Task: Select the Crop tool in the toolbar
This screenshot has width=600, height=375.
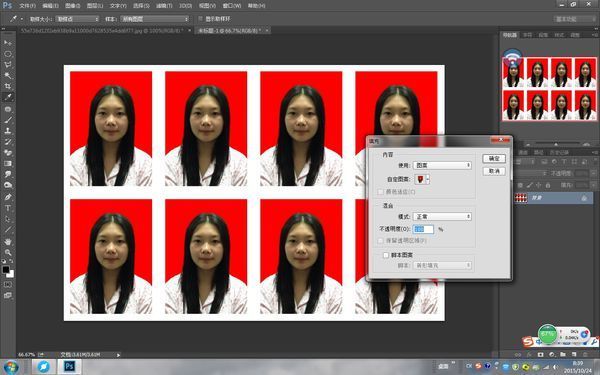Action: pos(8,86)
